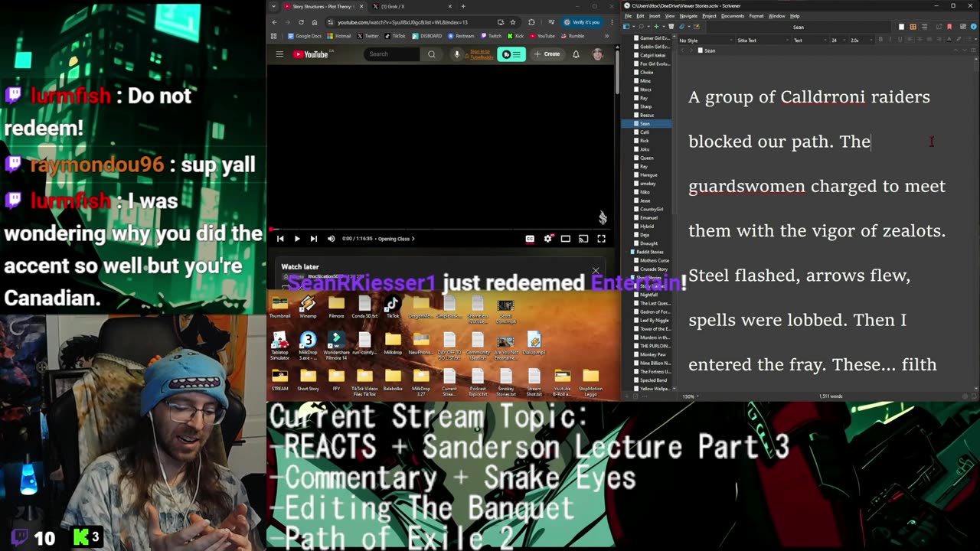Show more bookmarks chevron

(x=606, y=36)
